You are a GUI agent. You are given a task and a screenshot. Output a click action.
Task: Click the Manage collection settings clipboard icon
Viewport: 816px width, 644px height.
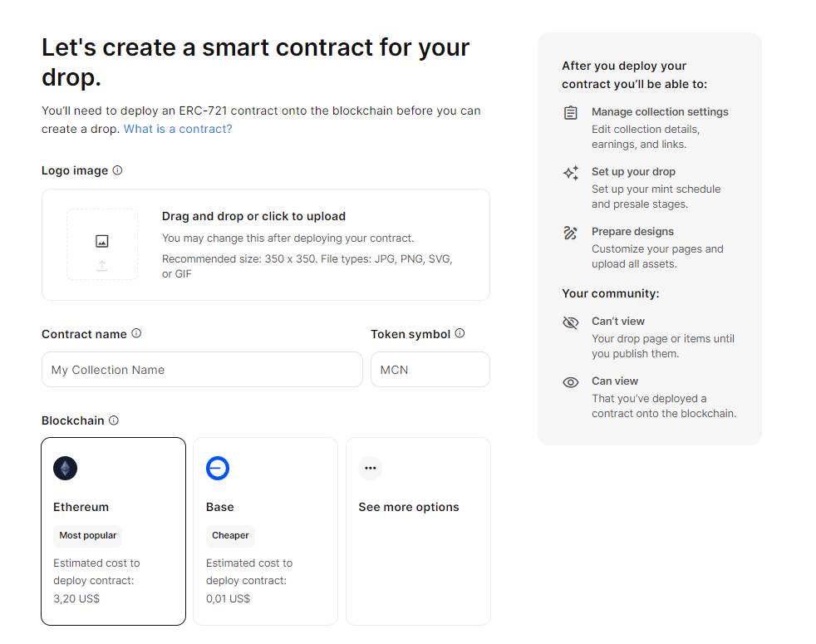point(571,112)
